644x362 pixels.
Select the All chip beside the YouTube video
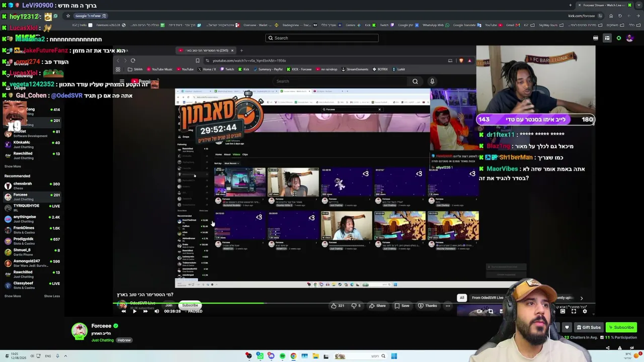tap(462, 298)
